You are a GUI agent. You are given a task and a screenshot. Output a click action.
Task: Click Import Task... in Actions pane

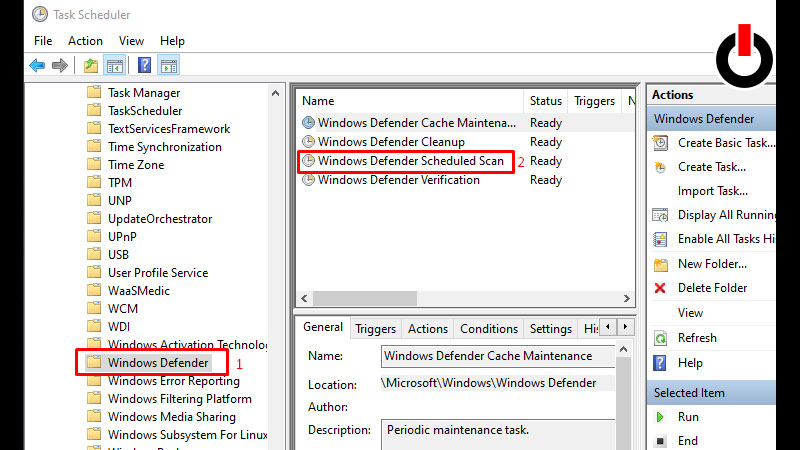point(713,191)
